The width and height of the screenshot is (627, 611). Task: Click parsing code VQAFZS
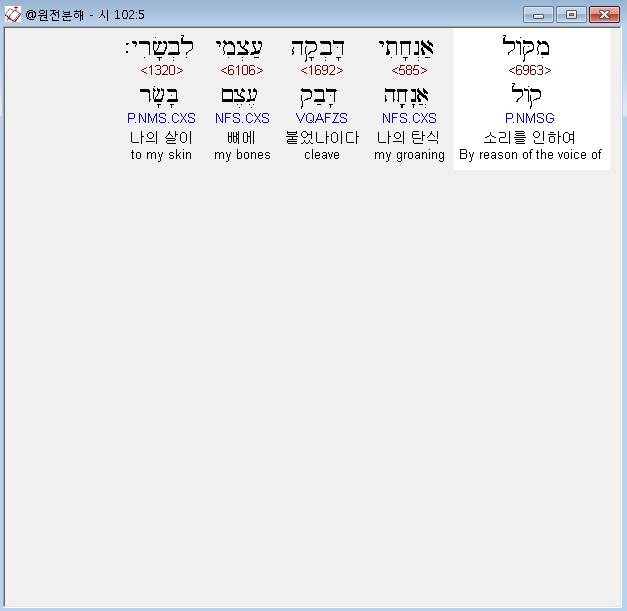click(x=322, y=118)
